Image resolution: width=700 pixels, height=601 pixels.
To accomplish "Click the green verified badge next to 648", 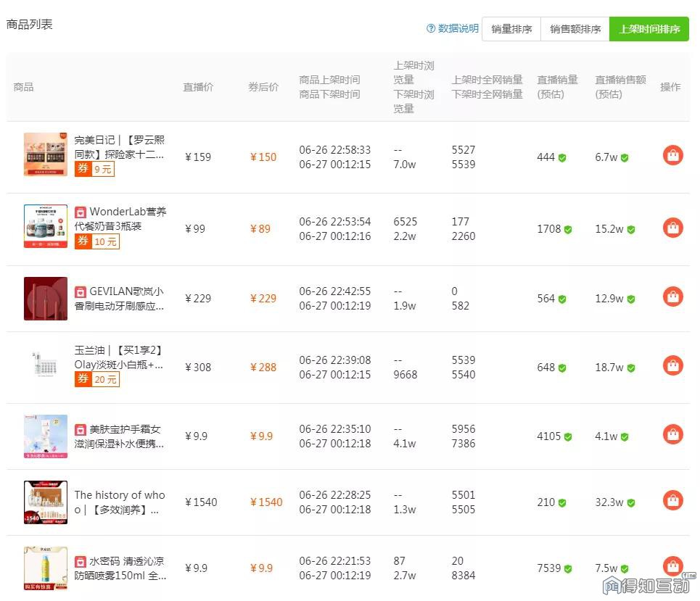I will click(x=562, y=368).
